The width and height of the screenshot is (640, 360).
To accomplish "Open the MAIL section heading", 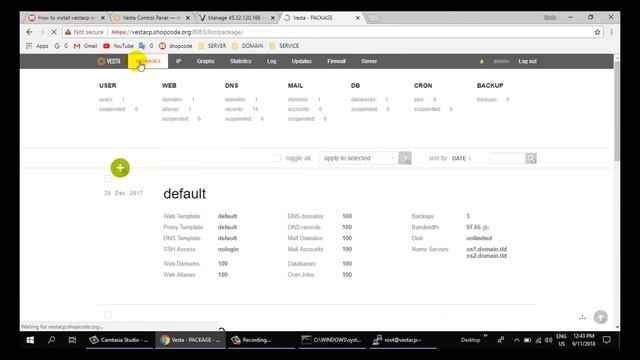I will (x=295, y=85).
